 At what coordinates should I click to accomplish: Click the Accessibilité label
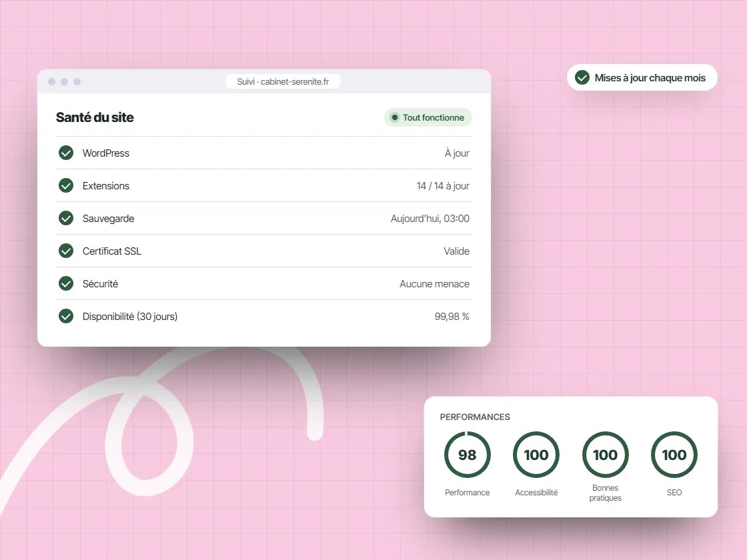point(536,493)
